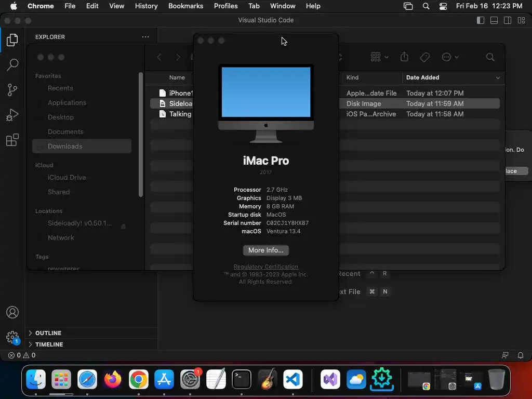Open Visual Studio Code from the Dock
Screen dimensions: 532x399
(x=293, y=379)
